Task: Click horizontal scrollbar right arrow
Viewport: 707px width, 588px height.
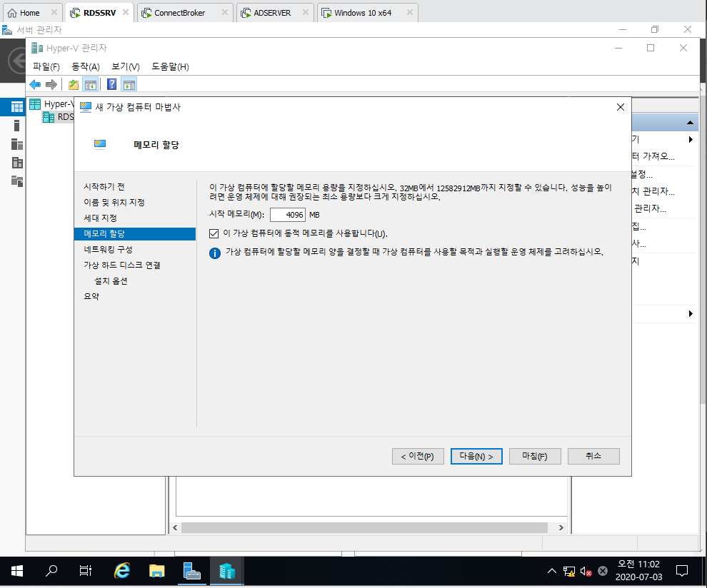Action: coord(561,527)
